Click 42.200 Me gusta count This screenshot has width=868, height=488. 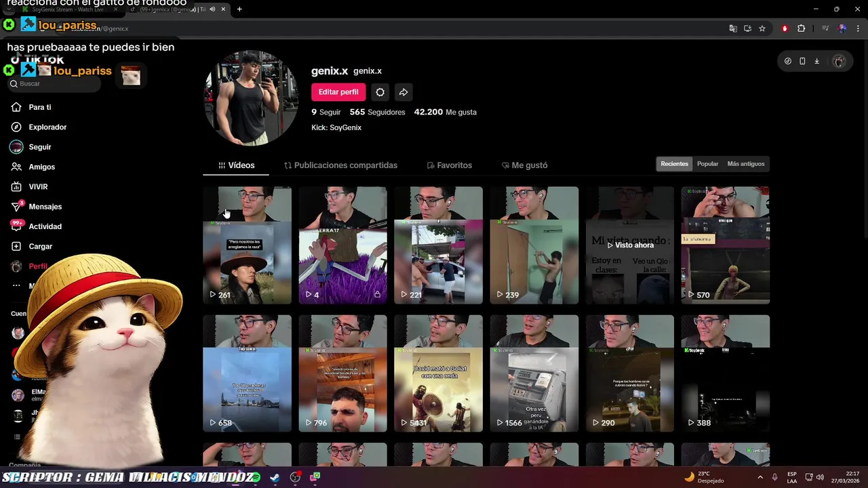coord(445,112)
